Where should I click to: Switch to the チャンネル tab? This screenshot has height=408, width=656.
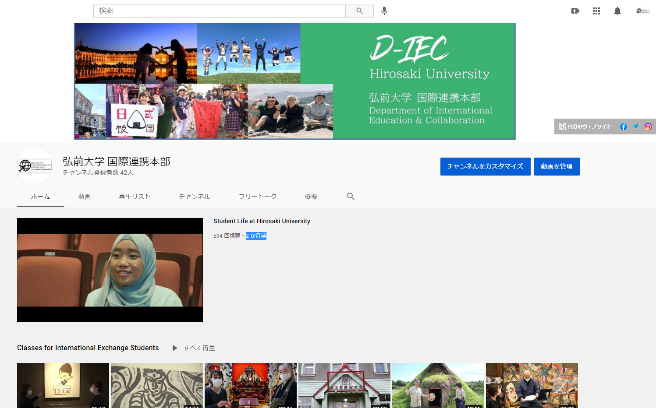[194, 196]
